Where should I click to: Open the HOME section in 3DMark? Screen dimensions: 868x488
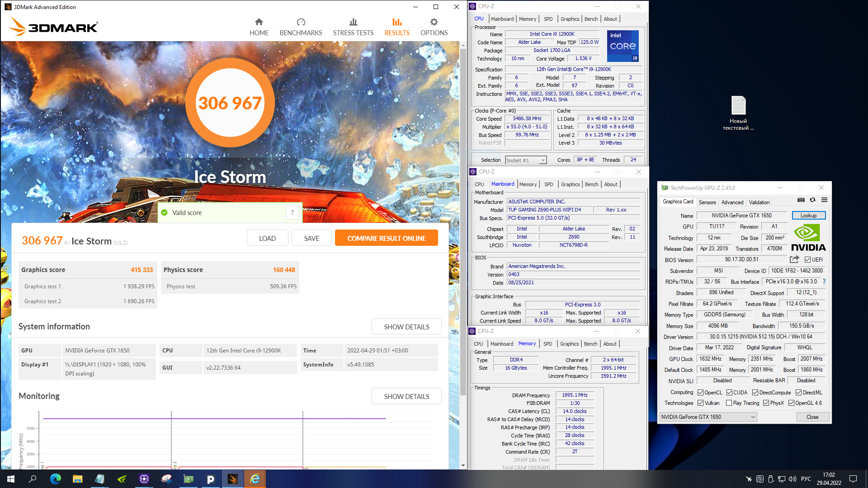coord(259,27)
